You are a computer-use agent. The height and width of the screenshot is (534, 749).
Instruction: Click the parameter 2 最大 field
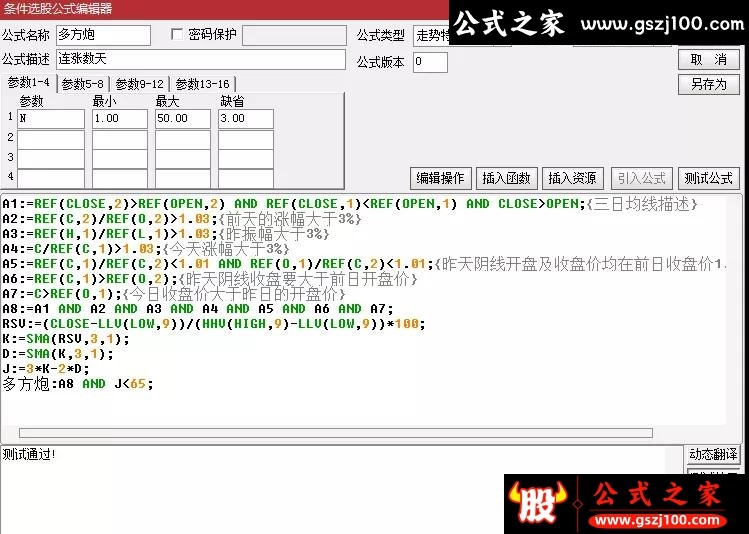tap(183, 139)
